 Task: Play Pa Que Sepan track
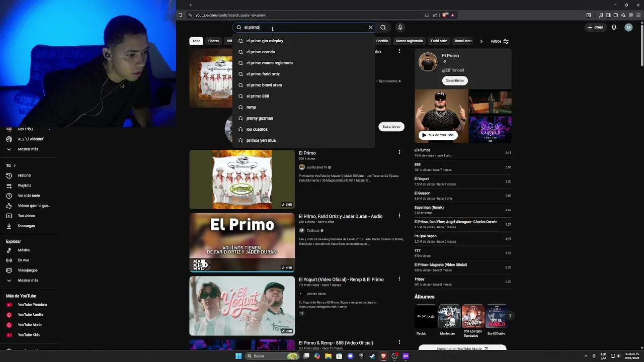click(x=462, y=238)
